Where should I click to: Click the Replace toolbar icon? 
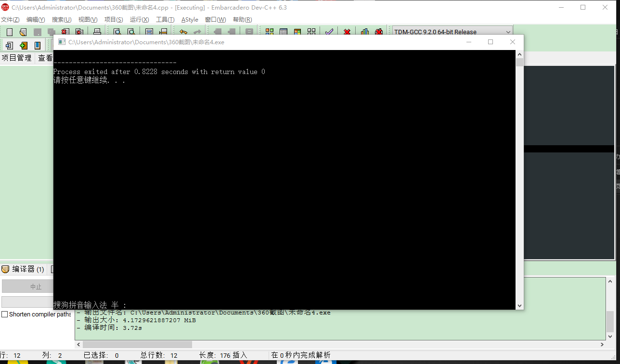pos(131,32)
